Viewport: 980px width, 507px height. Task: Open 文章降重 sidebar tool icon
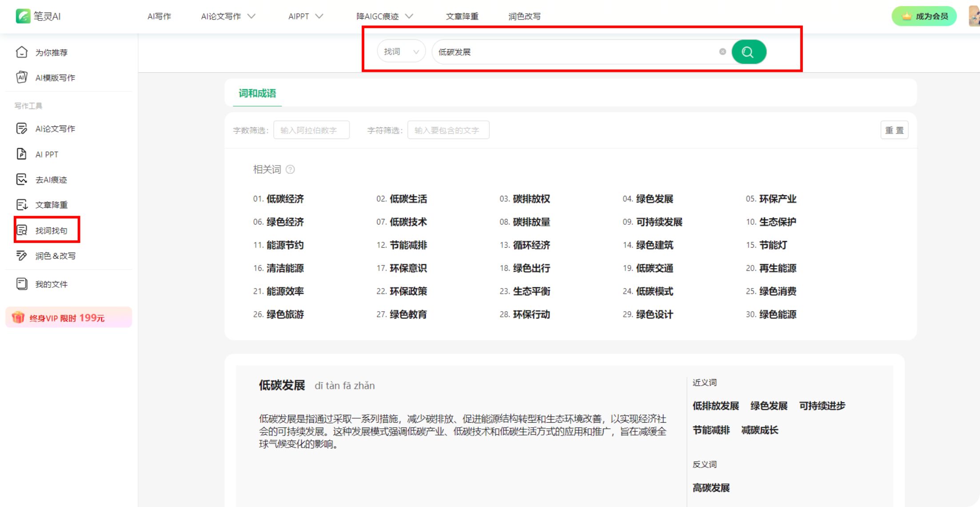(21, 205)
